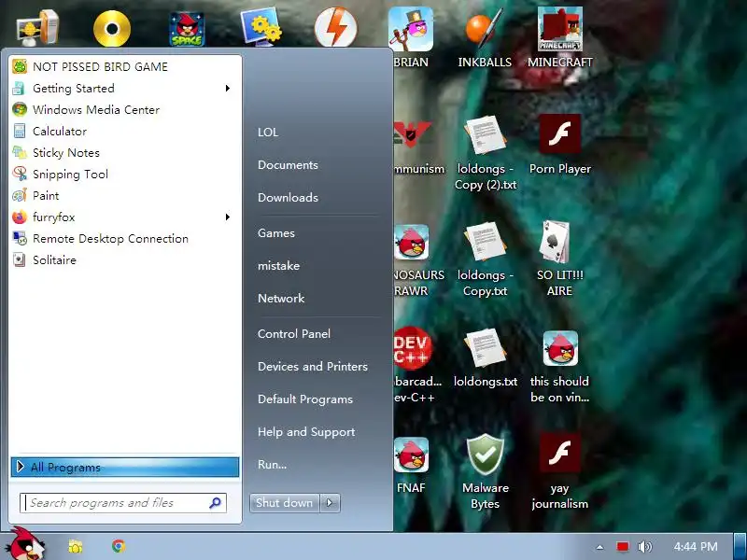Click the Paint palette icon
Screen dimensions: 747x560
coord(20,195)
